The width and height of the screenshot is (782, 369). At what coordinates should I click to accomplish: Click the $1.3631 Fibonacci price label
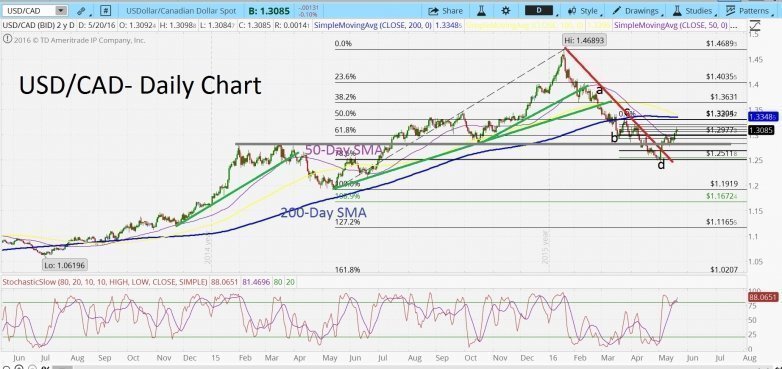(x=724, y=97)
